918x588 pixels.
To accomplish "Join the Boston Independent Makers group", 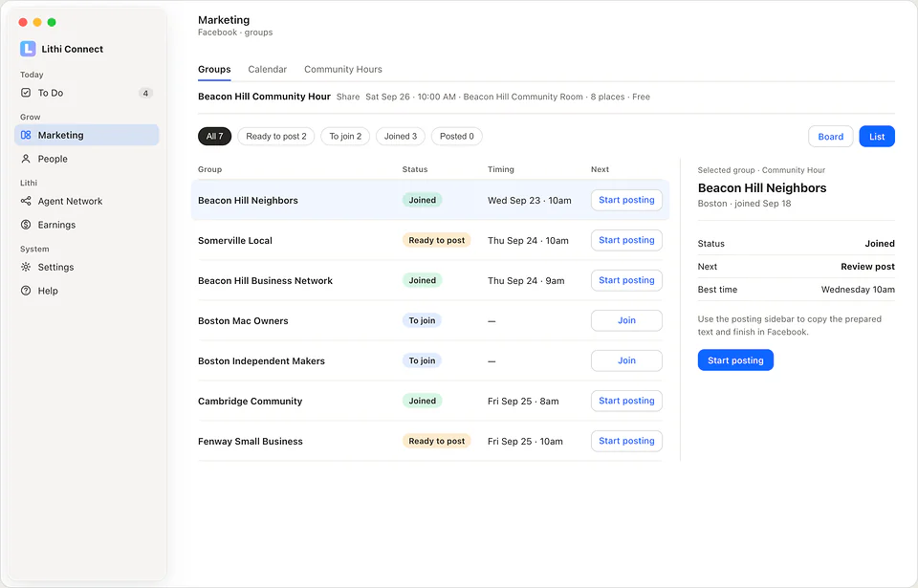I will 626,360.
